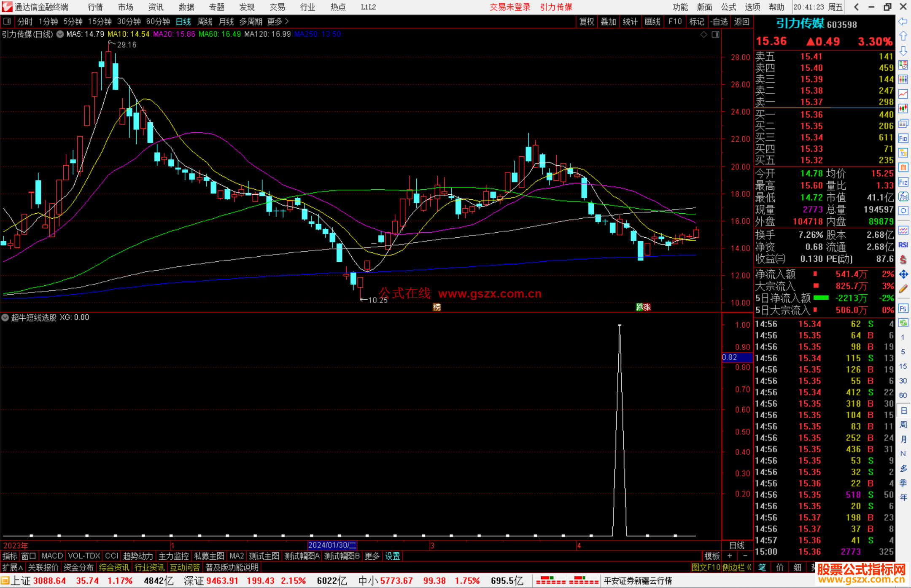Click the RSI indicator sidebar icon

click(x=903, y=245)
